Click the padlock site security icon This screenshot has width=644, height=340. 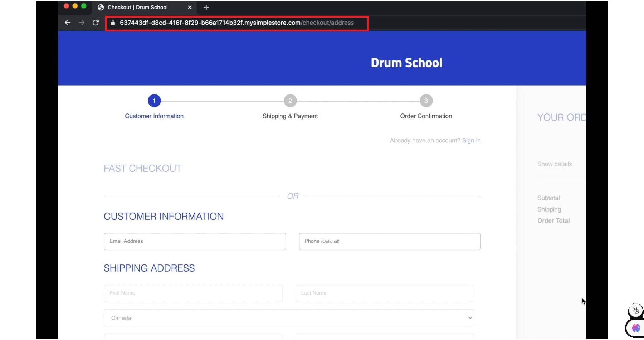[x=113, y=23]
